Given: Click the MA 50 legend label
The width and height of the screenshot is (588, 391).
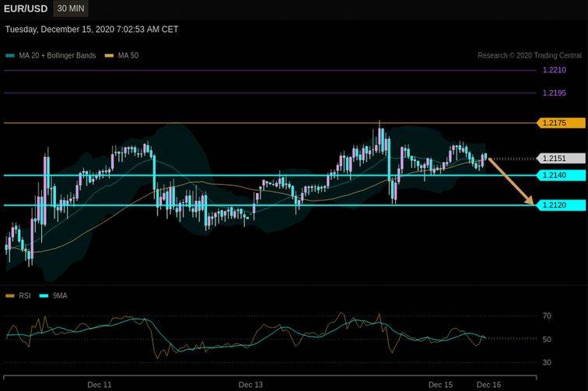Looking at the screenshot, I should click(128, 55).
